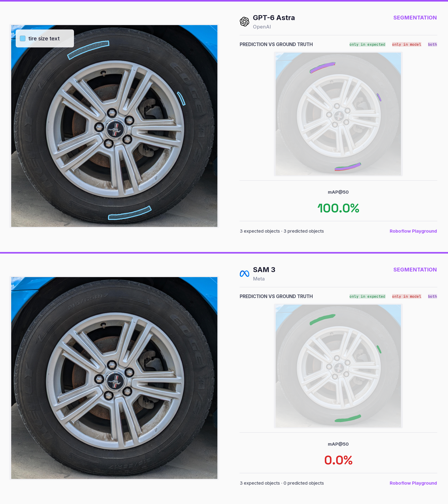
Task: Toggle 'both' legend in GPT-6 Astra panel
Action: (x=432, y=44)
